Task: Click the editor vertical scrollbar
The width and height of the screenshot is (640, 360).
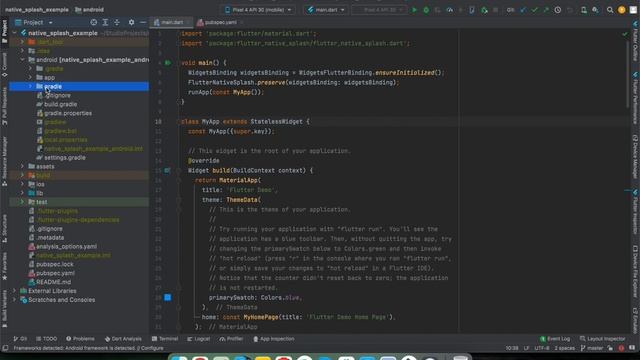Action: click(628, 73)
